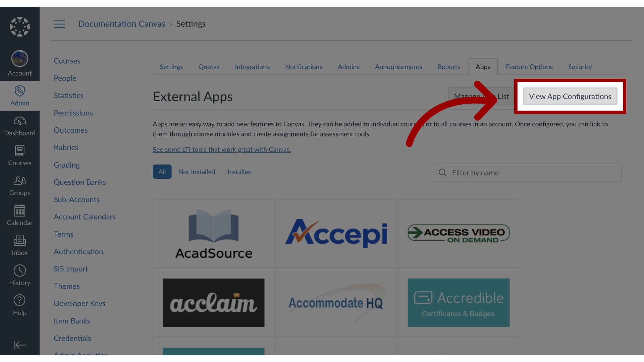Select the All apps filter

coord(162,172)
